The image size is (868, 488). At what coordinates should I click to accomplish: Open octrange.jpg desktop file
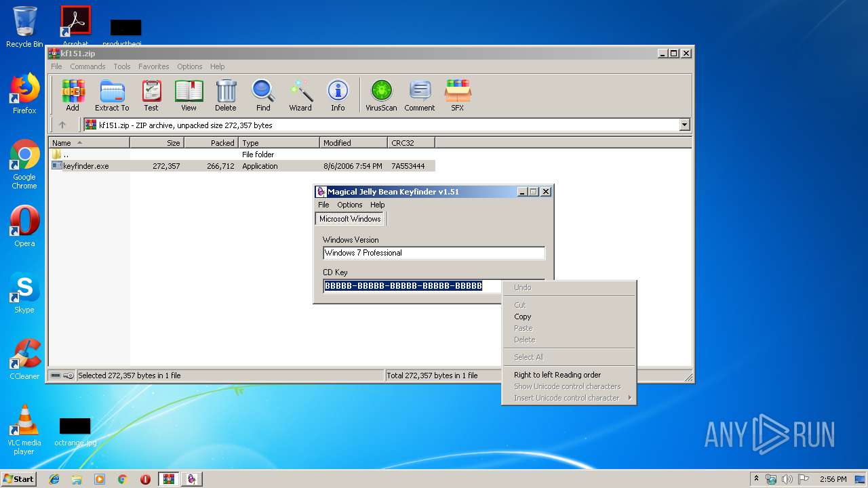[75, 432]
